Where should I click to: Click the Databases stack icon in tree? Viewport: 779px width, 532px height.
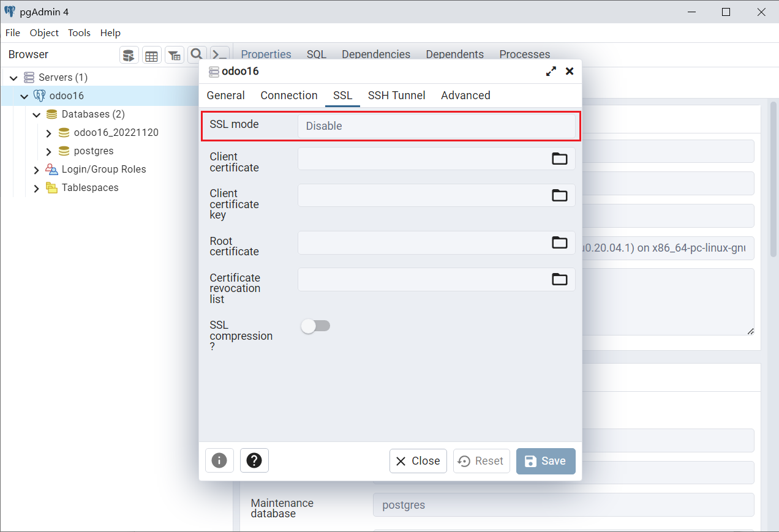[51, 114]
